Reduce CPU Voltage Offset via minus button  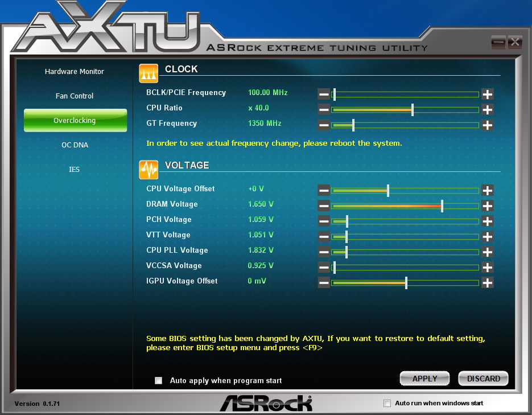(x=324, y=190)
